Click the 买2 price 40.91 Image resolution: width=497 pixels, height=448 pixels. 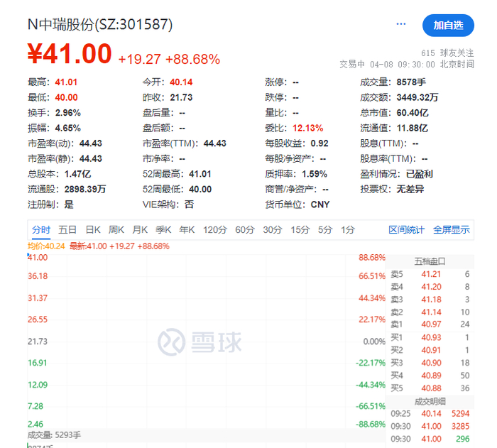[431, 350]
